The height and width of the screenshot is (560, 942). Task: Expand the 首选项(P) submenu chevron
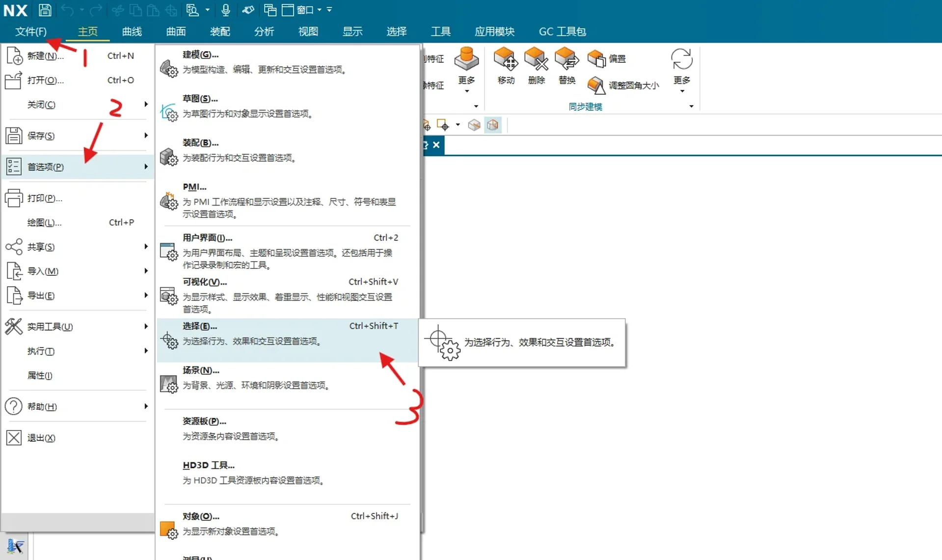click(145, 166)
